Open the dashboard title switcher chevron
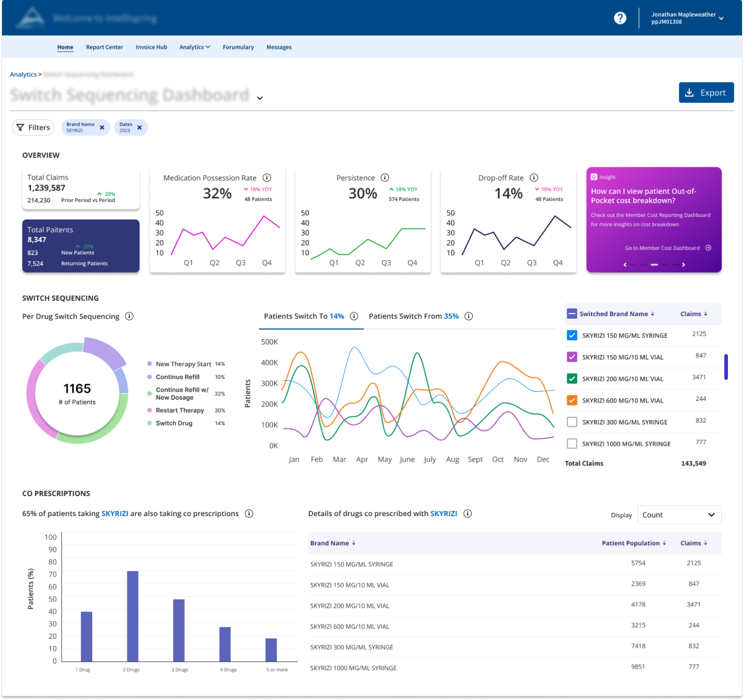The image size is (744, 700). pos(260,98)
